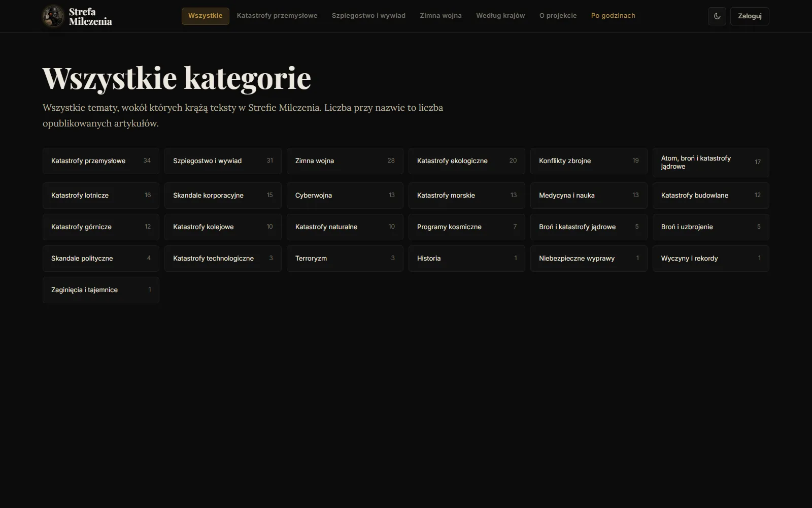The width and height of the screenshot is (812, 508).
Task: Open the Terroryzm category
Action: [345, 259]
